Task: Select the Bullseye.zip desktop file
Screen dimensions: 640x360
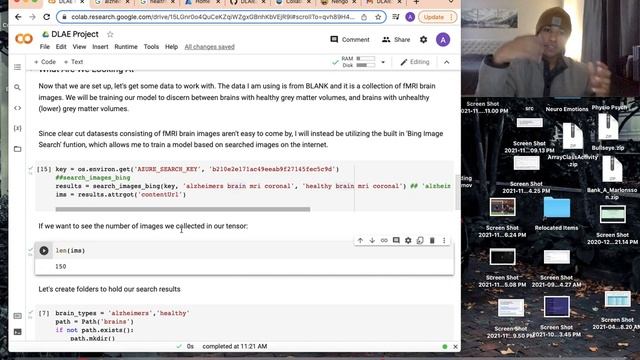Action: [x=608, y=133]
